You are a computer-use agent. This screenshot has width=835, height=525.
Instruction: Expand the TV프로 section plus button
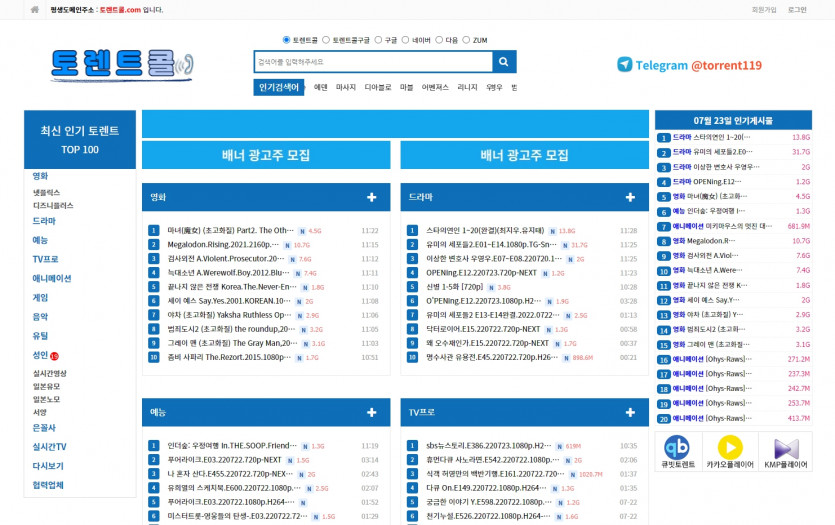629,412
